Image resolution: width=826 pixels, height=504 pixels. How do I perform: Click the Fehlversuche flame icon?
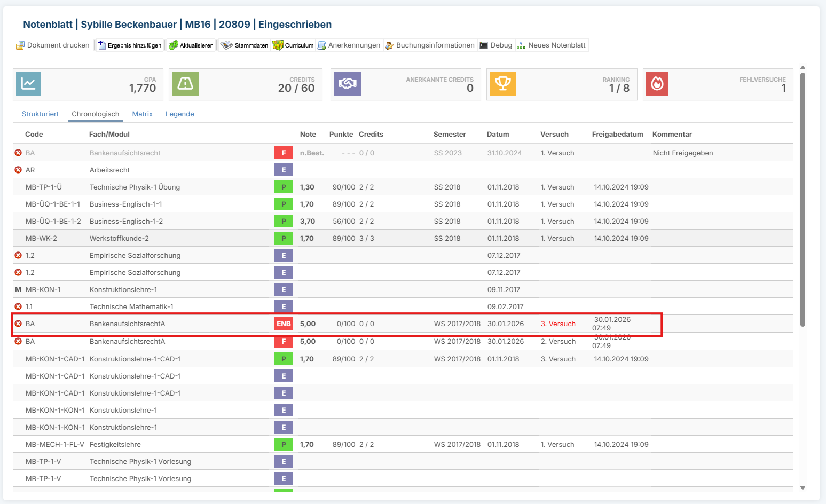coord(657,84)
